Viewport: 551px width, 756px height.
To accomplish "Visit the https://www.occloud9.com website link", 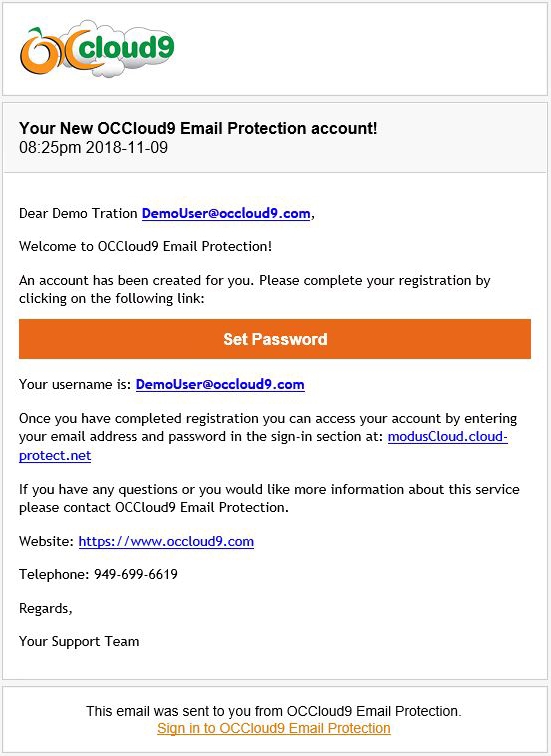I will pos(166,541).
